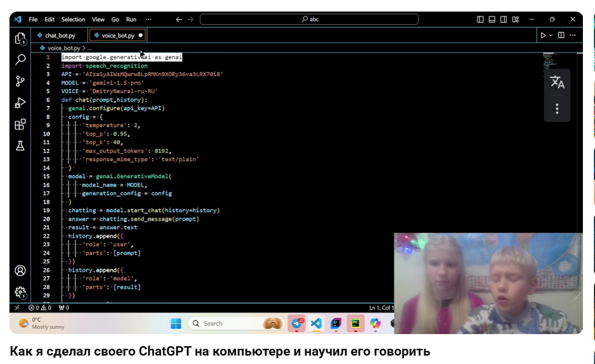
Task: Click the 'import speech_recognition' line
Action: (105, 66)
